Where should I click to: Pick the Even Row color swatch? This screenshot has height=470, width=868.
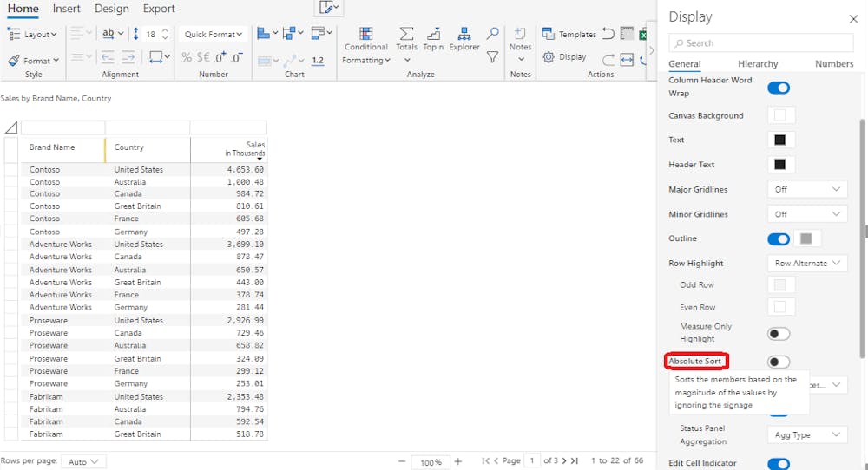click(780, 306)
